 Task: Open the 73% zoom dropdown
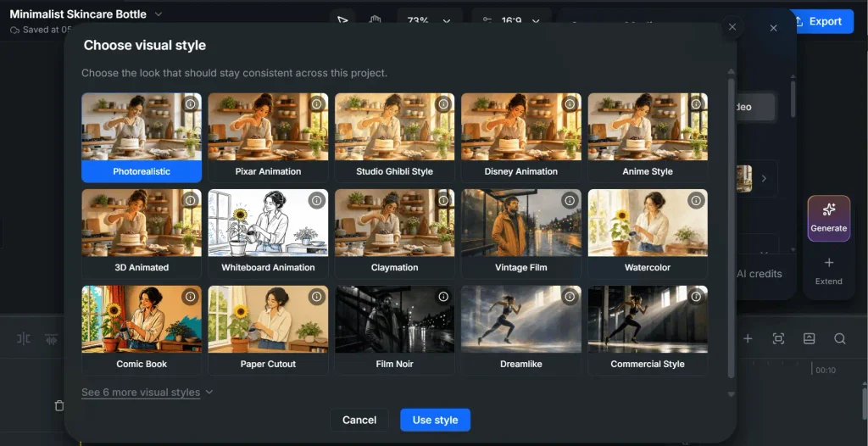click(430, 21)
